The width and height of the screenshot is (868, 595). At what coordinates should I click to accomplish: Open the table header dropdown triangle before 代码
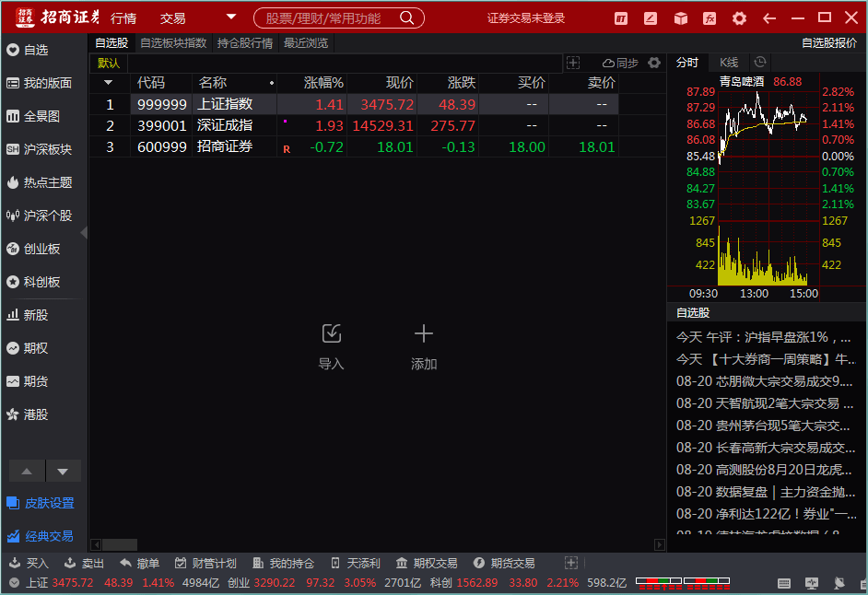click(x=109, y=83)
